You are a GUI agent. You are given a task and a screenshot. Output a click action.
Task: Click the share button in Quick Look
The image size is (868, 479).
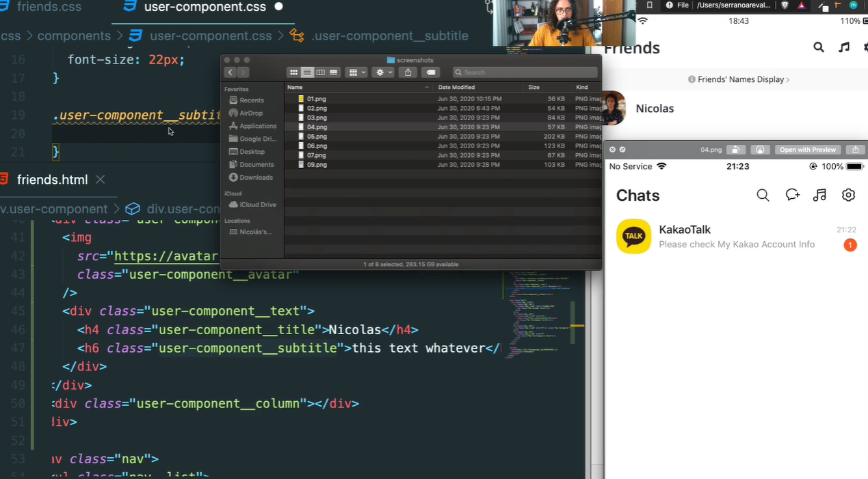coord(856,150)
